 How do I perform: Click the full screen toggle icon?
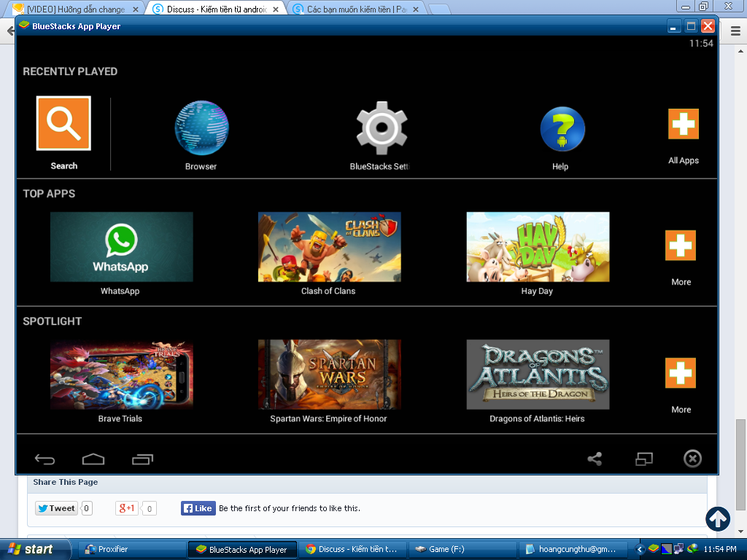coord(644,459)
